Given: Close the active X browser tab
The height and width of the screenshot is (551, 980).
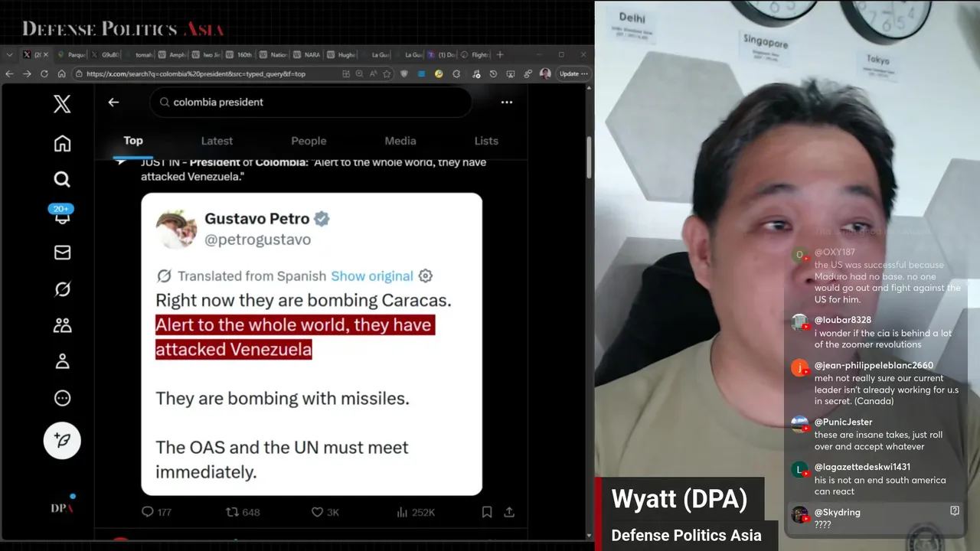Looking at the screenshot, I should pos(46,54).
